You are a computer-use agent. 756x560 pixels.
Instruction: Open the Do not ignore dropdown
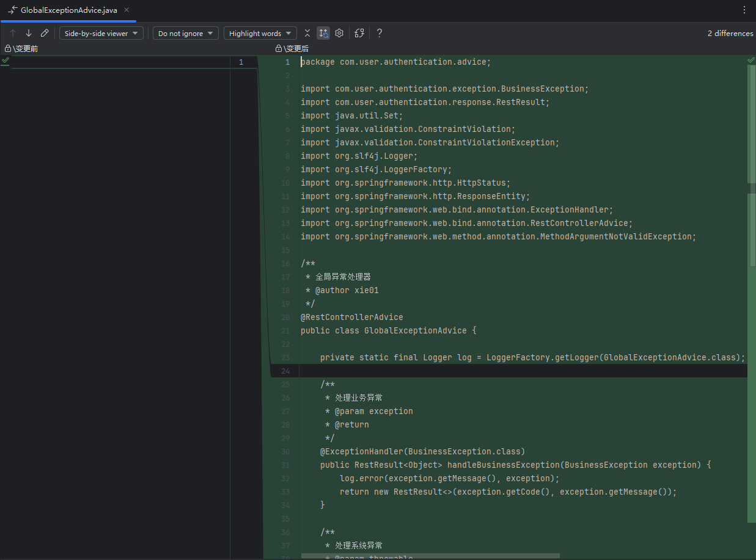pyautogui.click(x=185, y=33)
